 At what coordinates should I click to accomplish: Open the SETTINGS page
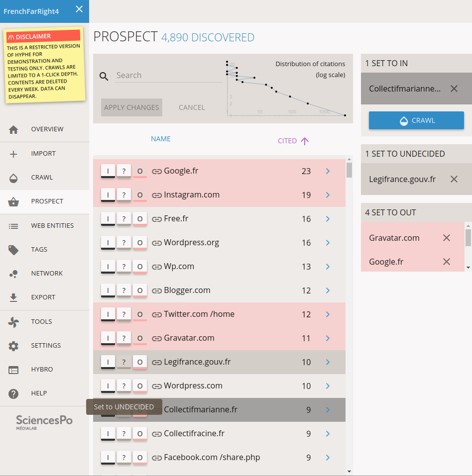click(x=44, y=346)
